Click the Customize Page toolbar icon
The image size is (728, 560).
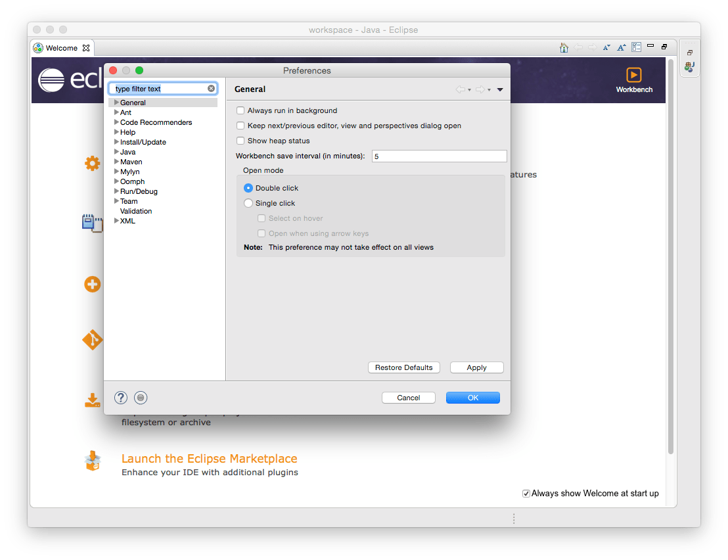(636, 47)
